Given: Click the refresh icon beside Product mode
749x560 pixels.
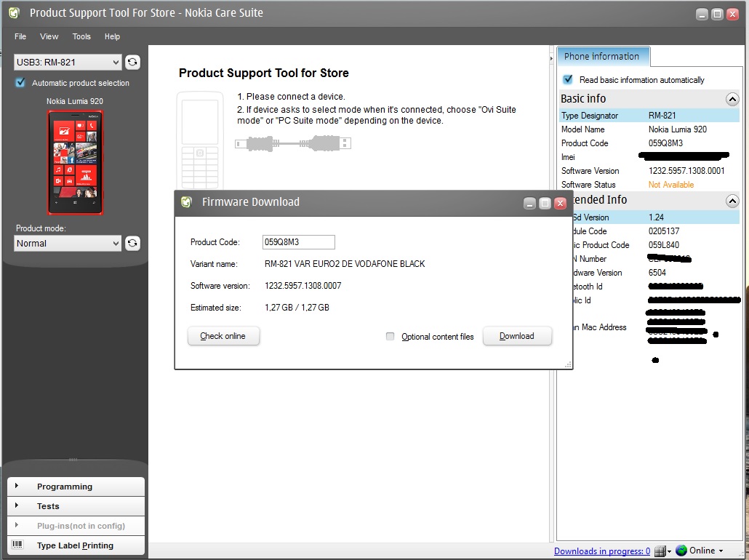Looking at the screenshot, I should click(132, 243).
